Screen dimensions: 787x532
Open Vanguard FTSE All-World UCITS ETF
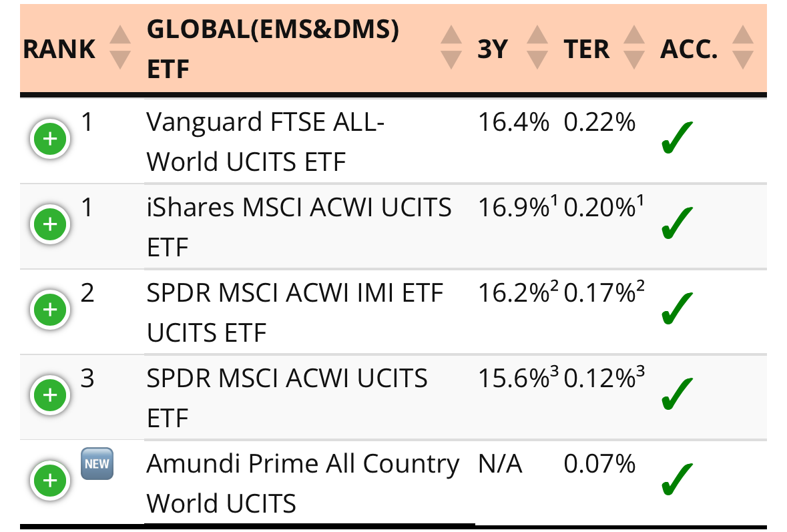point(264,142)
